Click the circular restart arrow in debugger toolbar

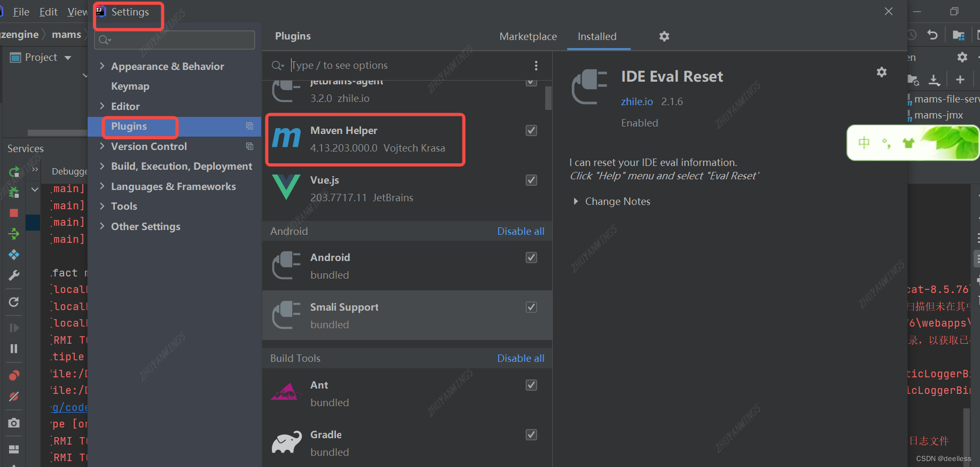click(14, 302)
